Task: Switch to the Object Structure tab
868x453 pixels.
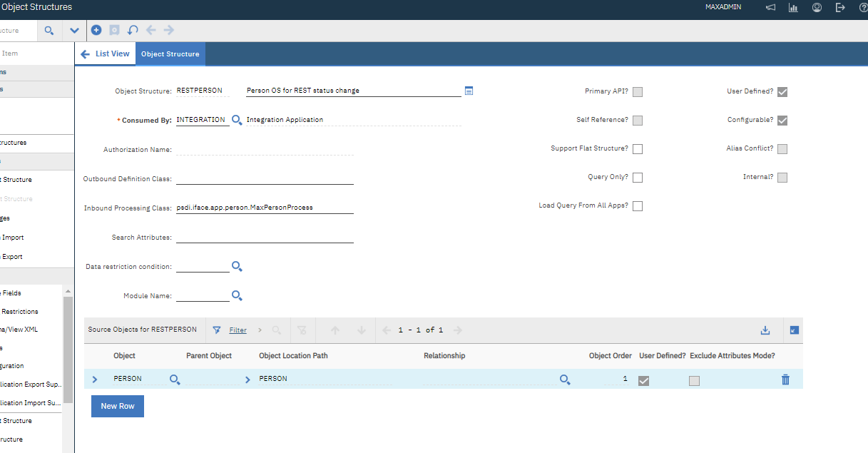Action: click(170, 53)
